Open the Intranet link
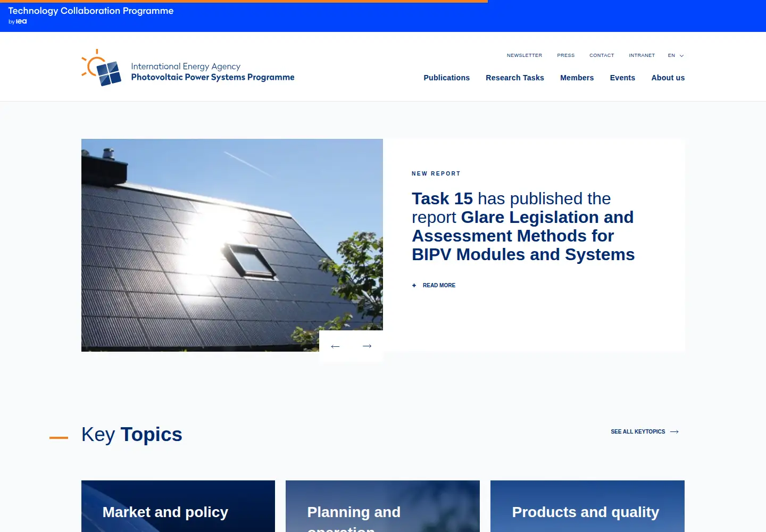This screenshot has height=532, width=766. [x=642, y=55]
